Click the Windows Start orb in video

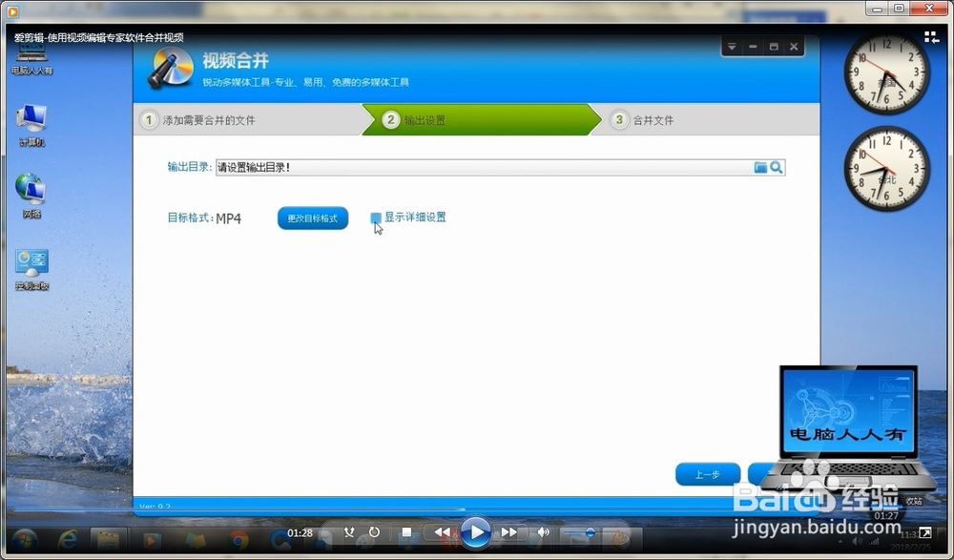click(x=25, y=541)
